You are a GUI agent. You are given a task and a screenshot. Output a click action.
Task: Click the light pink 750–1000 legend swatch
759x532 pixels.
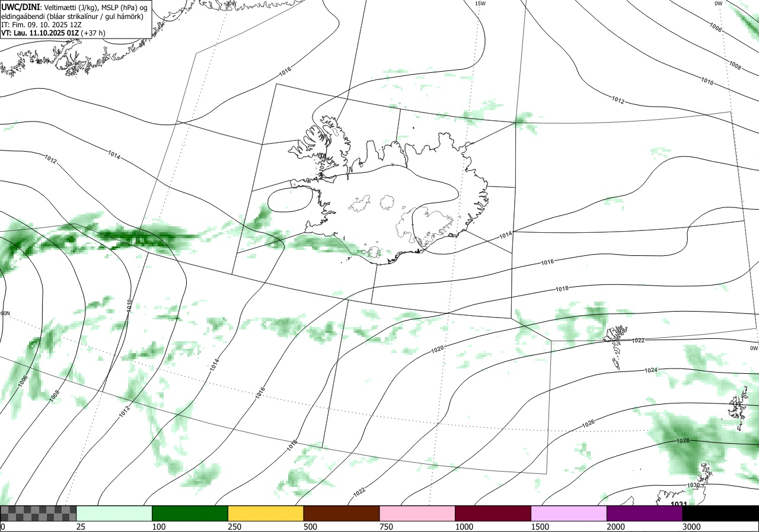[417, 513]
